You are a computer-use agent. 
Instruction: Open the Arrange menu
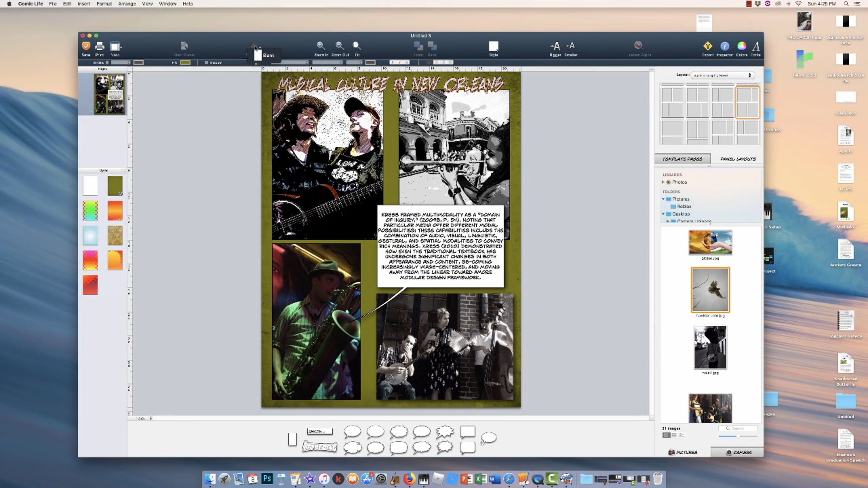[x=127, y=4]
